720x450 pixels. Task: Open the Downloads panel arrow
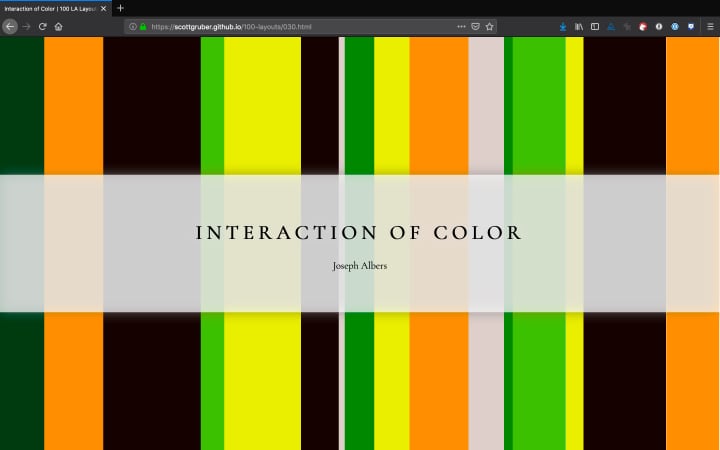tap(563, 27)
